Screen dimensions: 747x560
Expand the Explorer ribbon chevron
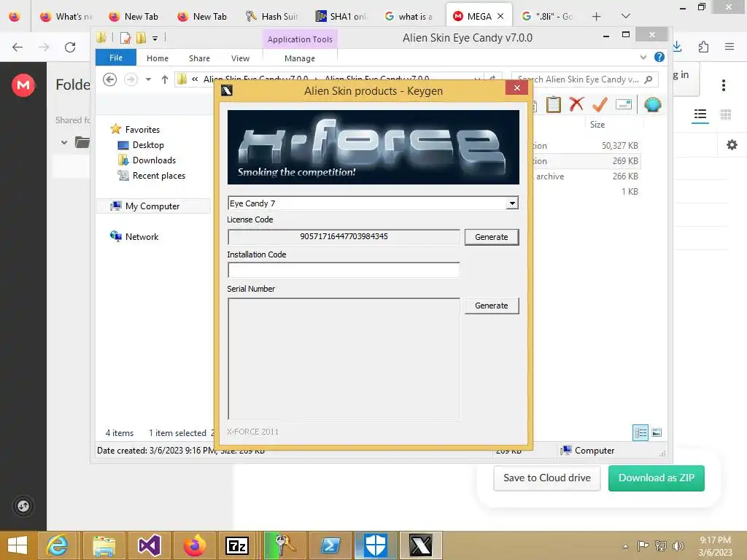coord(643,57)
